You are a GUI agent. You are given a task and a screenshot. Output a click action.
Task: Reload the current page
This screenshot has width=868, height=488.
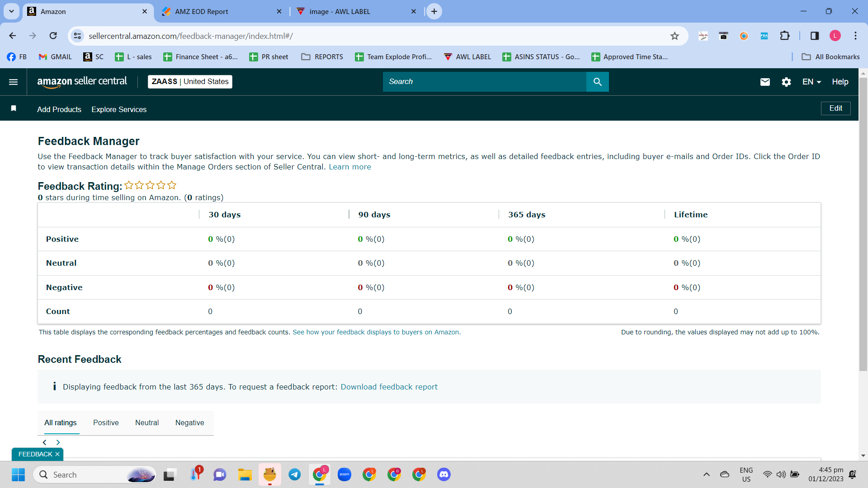[x=53, y=36]
